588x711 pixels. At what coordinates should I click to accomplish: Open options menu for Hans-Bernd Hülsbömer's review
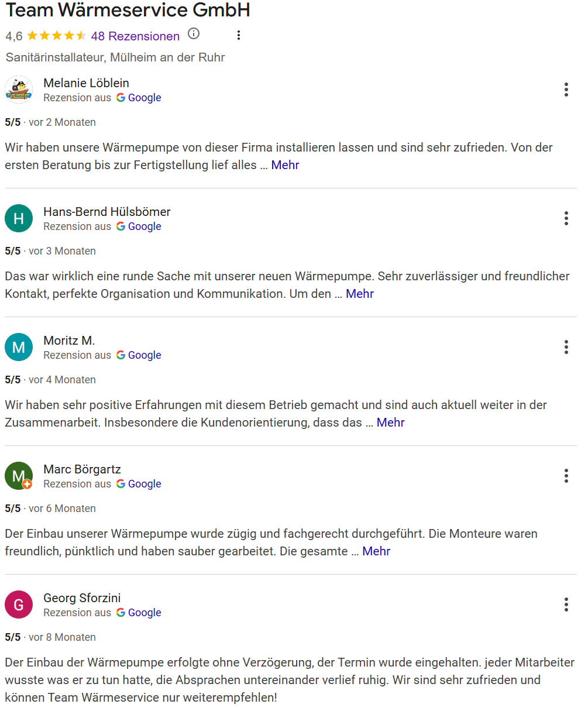(x=566, y=218)
